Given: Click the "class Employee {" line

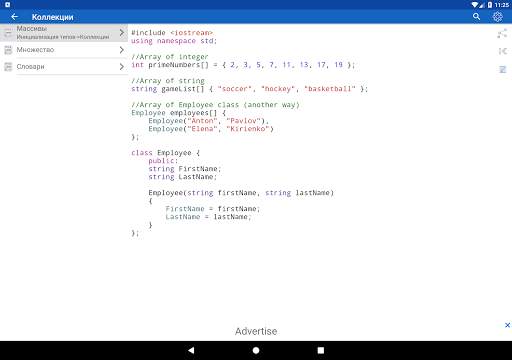Looking at the screenshot, I should (165, 153).
